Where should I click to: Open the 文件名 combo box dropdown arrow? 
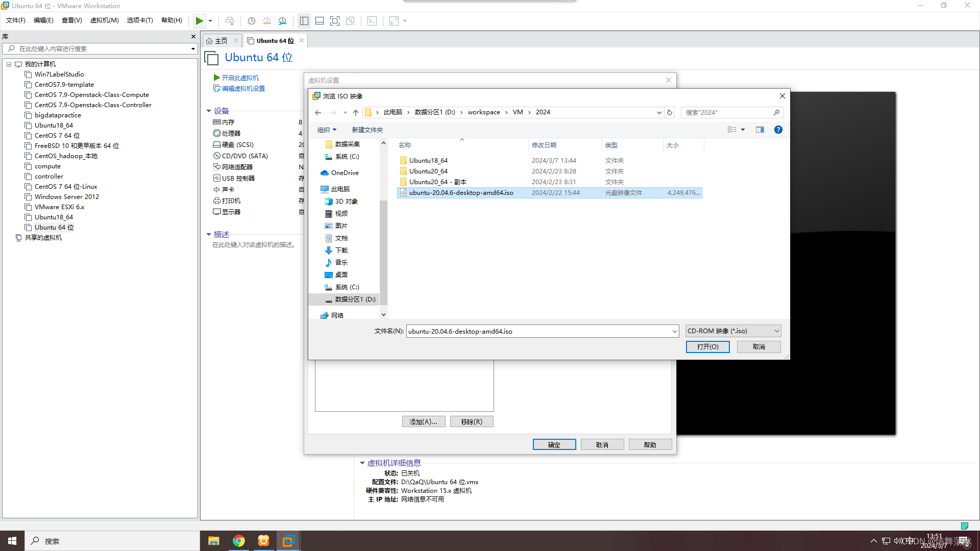tap(674, 332)
